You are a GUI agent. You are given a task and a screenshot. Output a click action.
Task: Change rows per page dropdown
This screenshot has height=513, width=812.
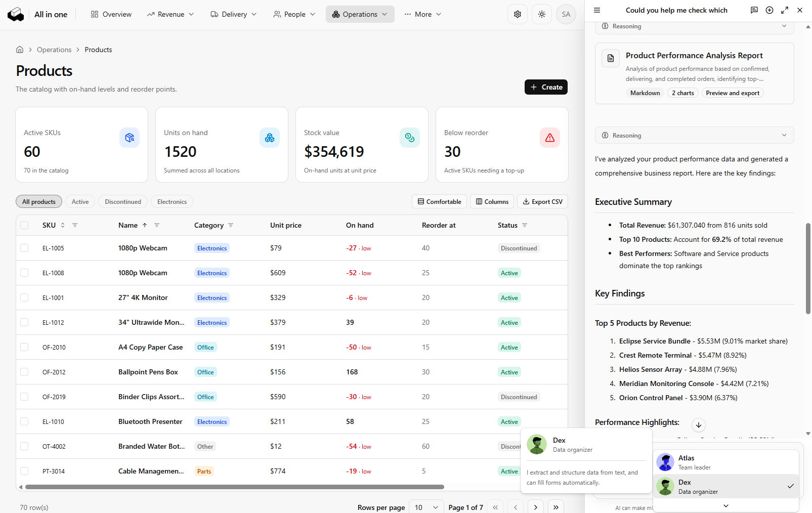(x=426, y=507)
